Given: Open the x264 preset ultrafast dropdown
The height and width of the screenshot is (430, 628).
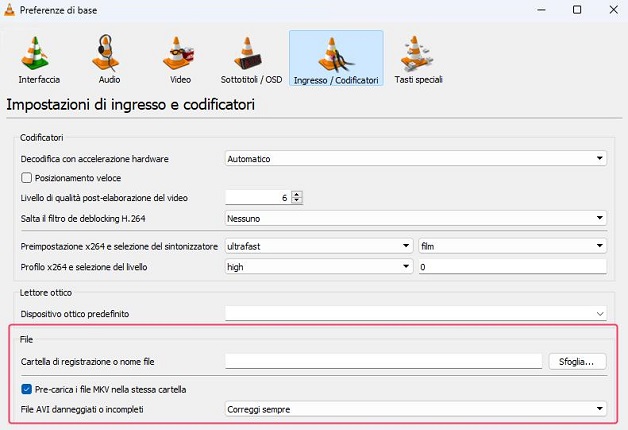Looking at the screenshot, I should [319, 246].
